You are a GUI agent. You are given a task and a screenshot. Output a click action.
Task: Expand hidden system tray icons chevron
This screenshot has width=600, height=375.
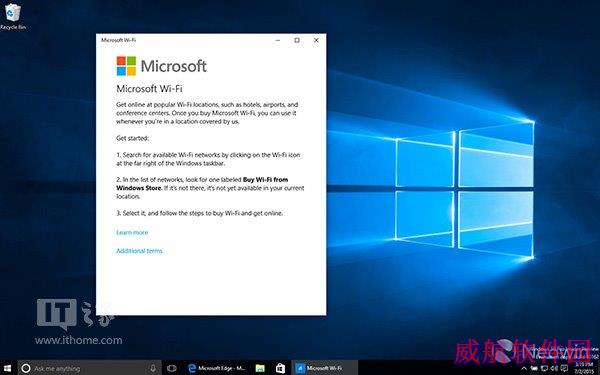tap(524, 368)
